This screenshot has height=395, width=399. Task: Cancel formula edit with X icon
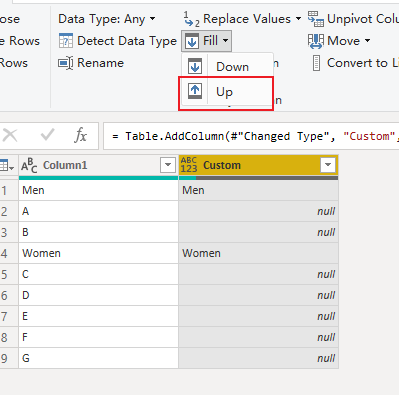coord(10,136)
